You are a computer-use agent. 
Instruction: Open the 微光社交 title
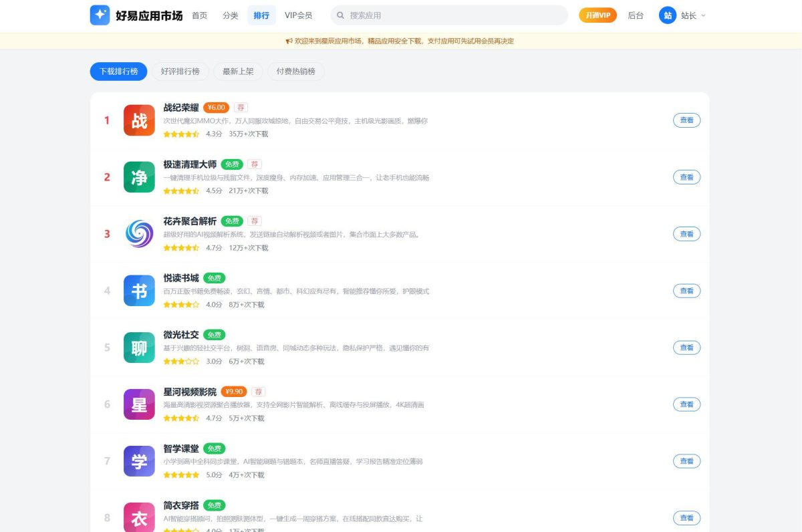tap(181, 335)
